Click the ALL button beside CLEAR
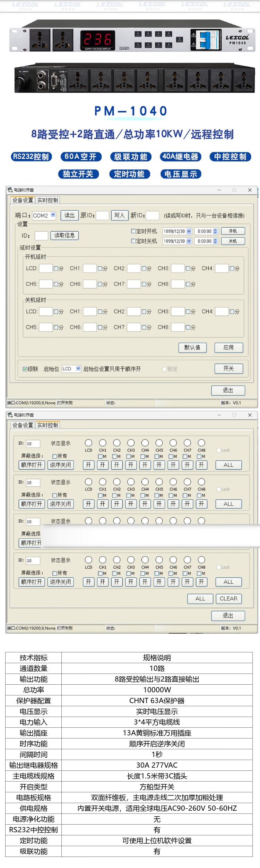 click(200, 599)
